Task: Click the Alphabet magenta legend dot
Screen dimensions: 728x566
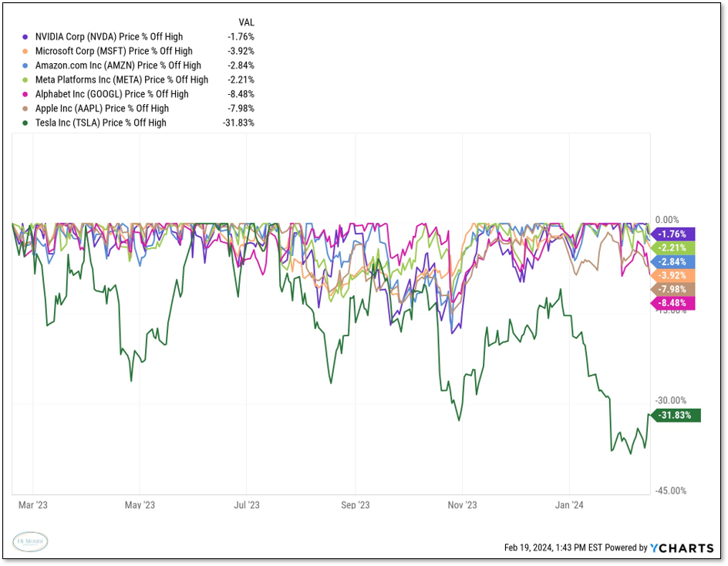Action: coord(25,95)
